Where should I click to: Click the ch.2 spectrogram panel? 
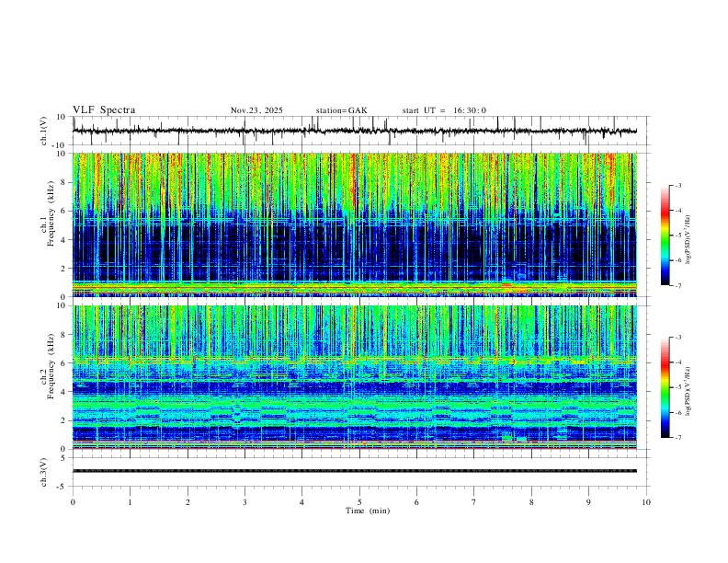click(355, 377)
